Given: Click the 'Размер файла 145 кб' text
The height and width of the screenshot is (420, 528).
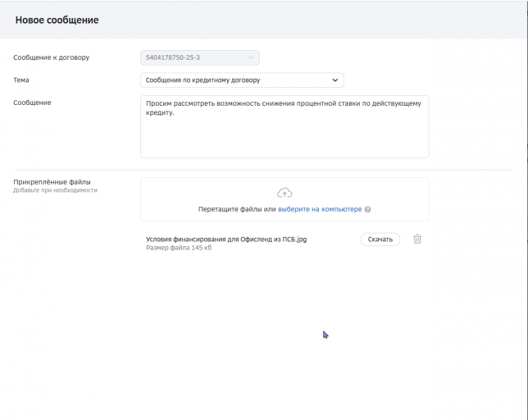Looking at the screenshot, I should [179, 248].
